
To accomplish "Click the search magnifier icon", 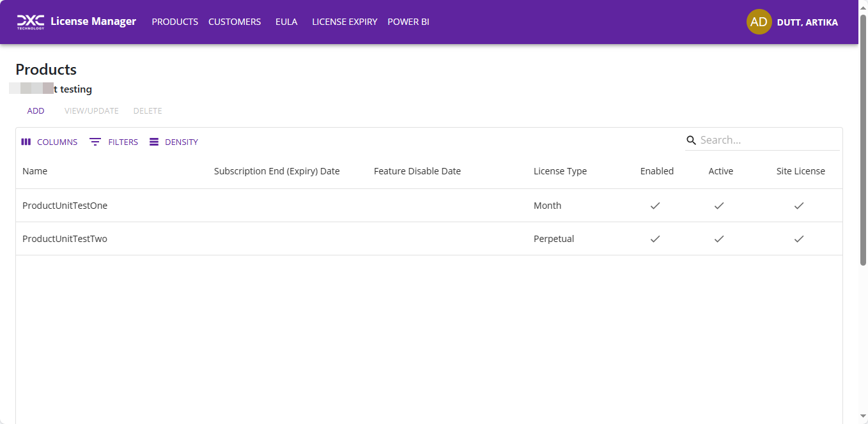I will pyautogui.click(x=691, y=140).
